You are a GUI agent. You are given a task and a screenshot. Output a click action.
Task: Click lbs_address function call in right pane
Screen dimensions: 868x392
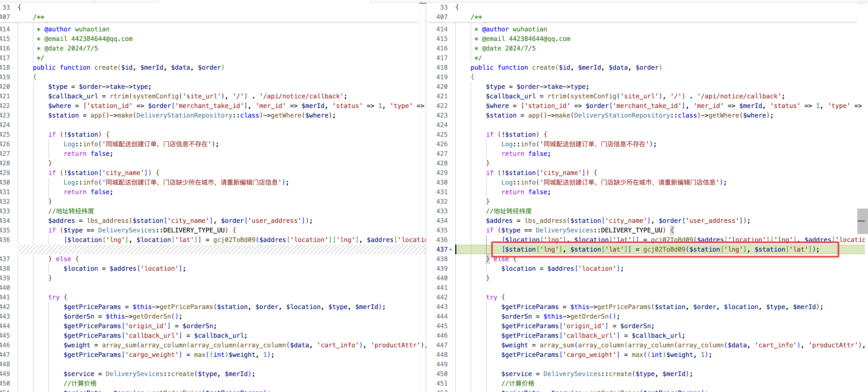[x=546, y=221]
